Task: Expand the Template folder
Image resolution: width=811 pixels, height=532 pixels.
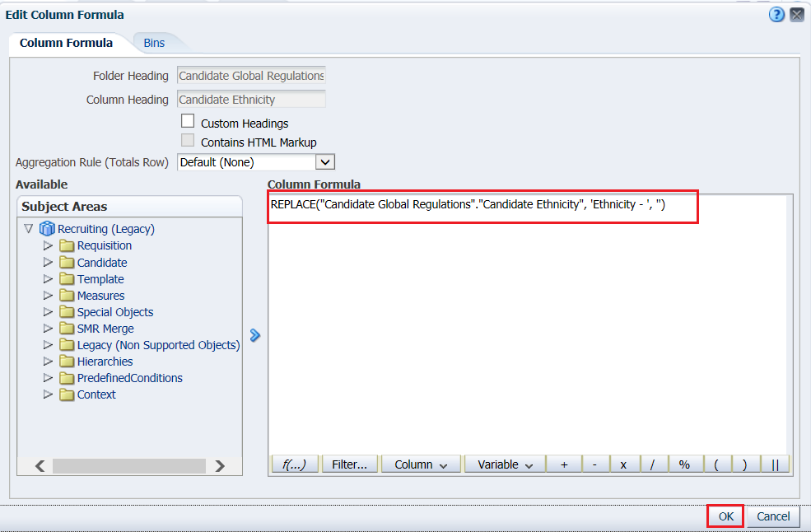Action: (48, 279)
